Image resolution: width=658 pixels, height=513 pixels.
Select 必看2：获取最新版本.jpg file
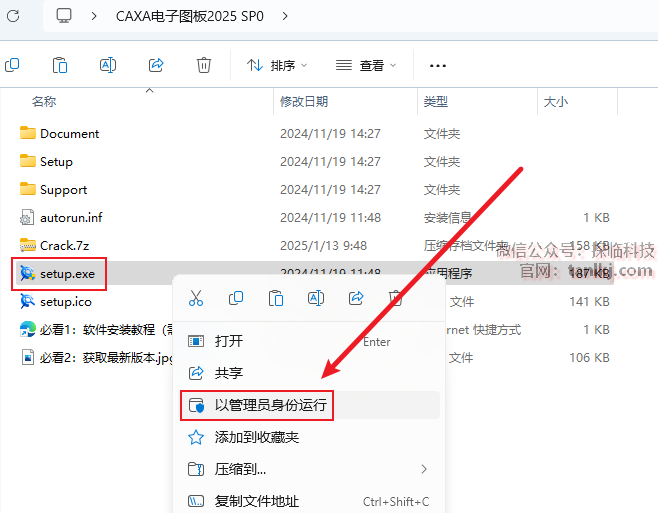(x=106, y=358)
